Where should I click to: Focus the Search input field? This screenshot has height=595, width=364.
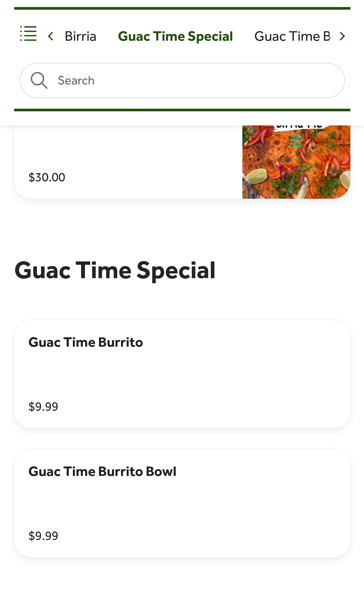198,81
